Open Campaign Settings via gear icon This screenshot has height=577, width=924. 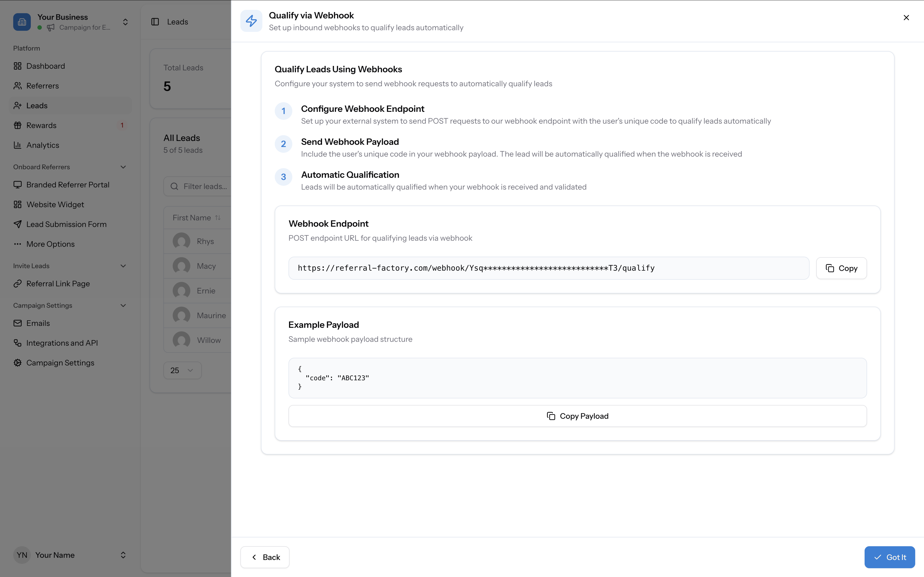[18, 362]
